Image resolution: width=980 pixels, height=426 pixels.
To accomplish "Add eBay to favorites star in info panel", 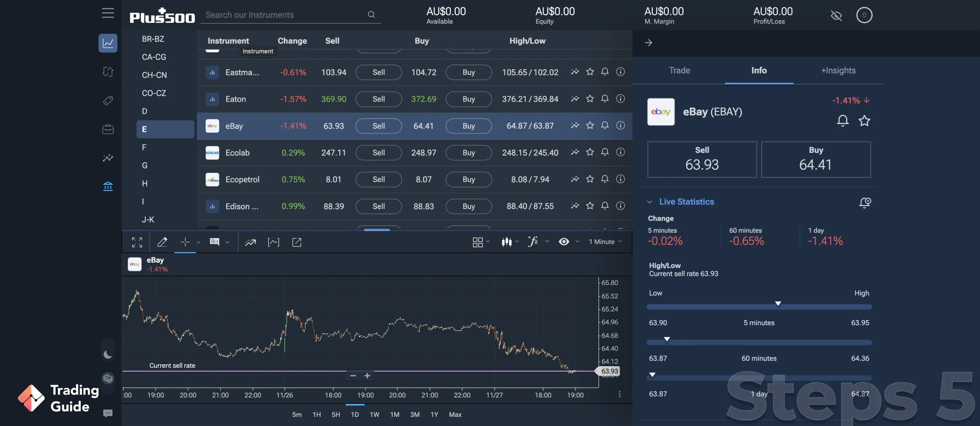I will click(x=864, y=120).
